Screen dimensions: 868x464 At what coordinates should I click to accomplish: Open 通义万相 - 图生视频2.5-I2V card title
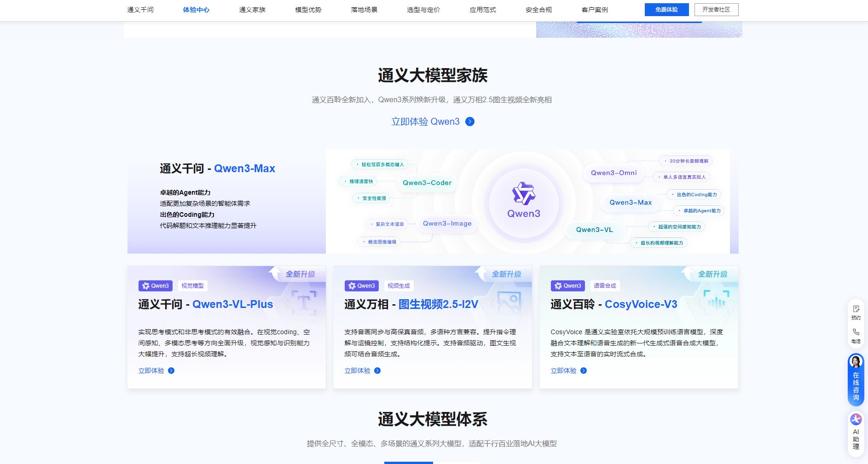point(411,304)
